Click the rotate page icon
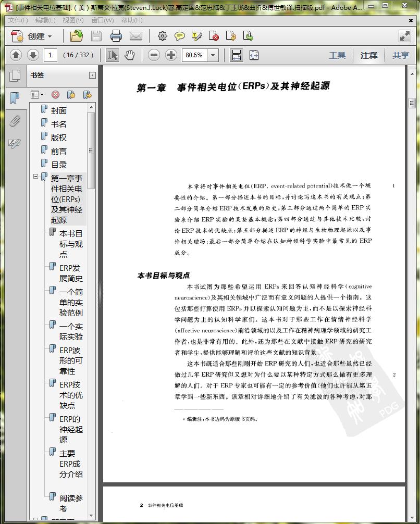The height and width of the screenshot is (524, 420). click(231, 36)
